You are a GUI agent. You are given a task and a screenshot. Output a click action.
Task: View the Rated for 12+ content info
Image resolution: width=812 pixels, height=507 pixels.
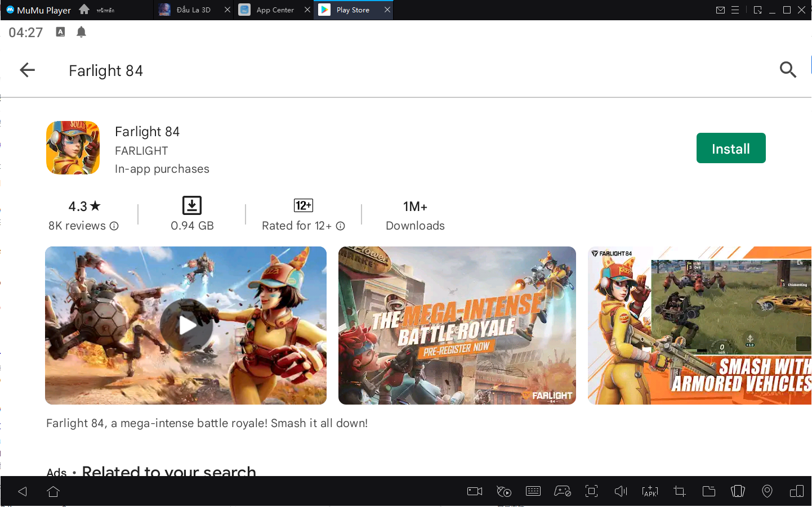tap(340, 226)
